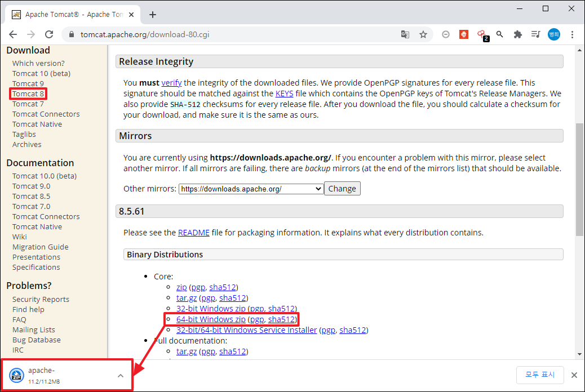The height and width of the screenshot is (392, 585).
Task: Download 32-bit/64-bit Windows Service Installer
Action: (247, 329)
